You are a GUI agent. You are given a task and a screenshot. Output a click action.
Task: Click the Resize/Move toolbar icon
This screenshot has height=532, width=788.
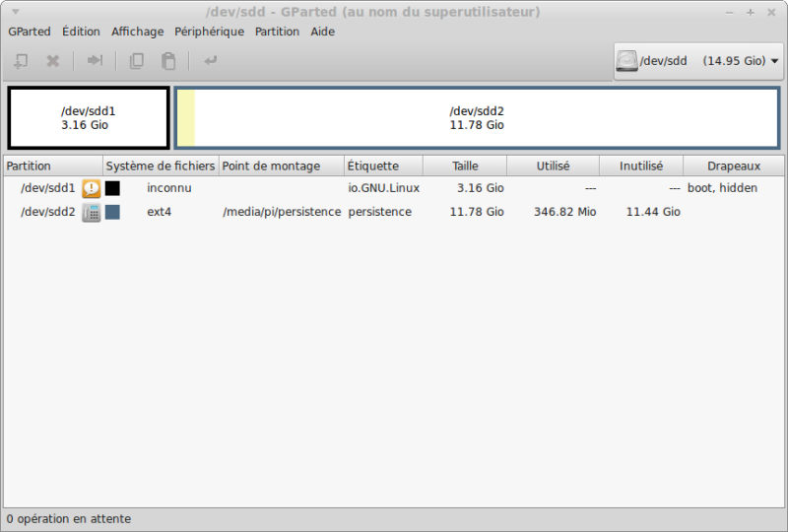[x=95, y=60]
